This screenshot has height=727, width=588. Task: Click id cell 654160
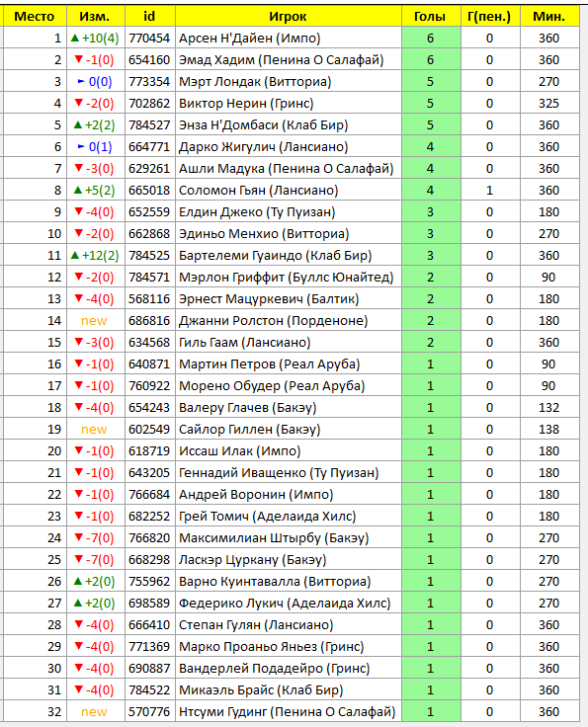pyautogui.click(x=149, y=60)
